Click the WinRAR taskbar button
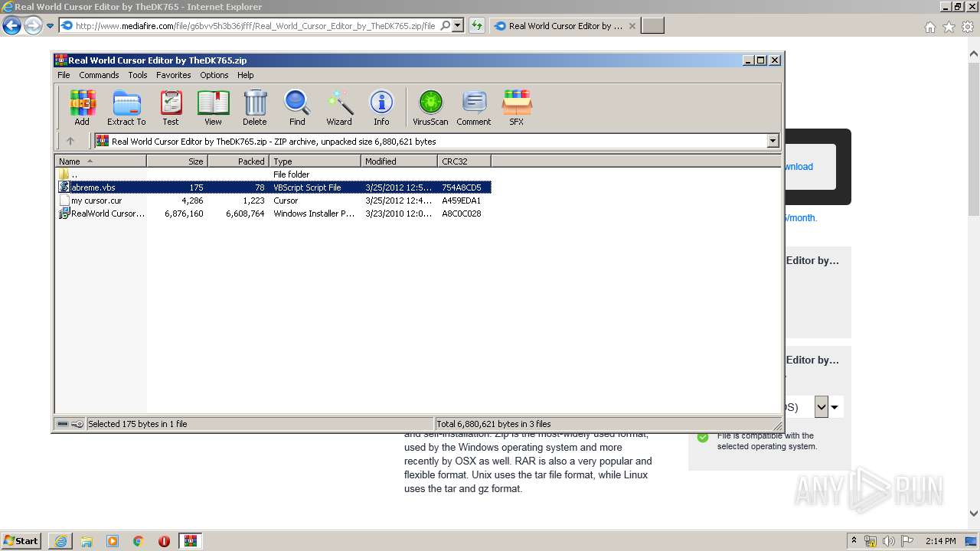The image size is (980, 551). (x=191, y=541)
